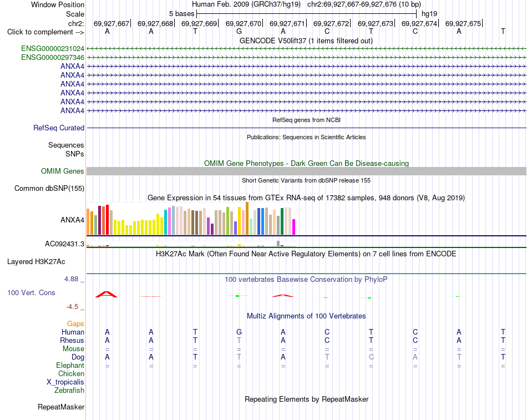Viewport: 527px width, 420px height.
Task: Click the Dog species label
Action: [78, 357]
